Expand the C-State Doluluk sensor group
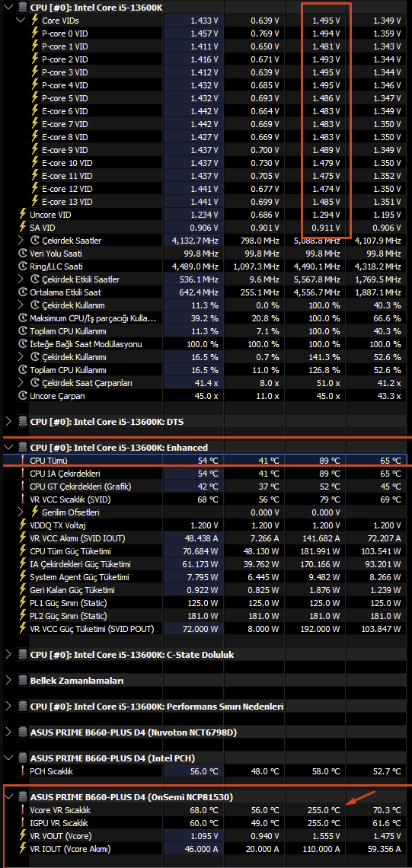Image resolution: width=412 pixels, height=868 pixels. 8,654
